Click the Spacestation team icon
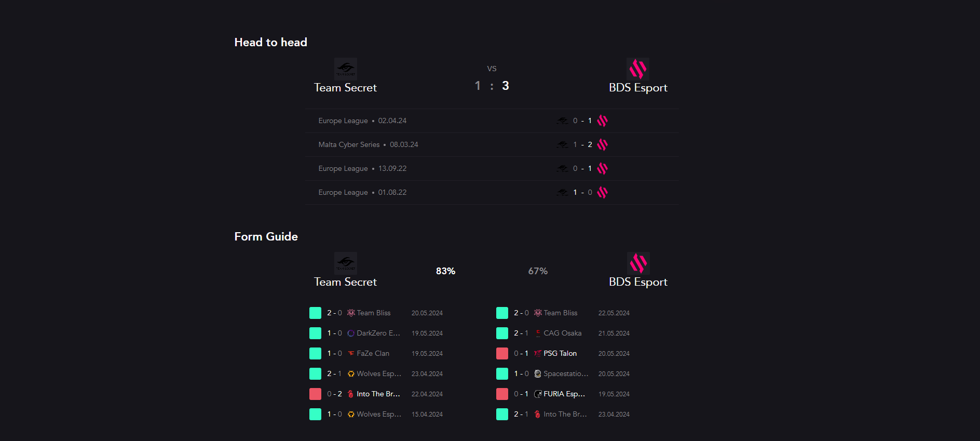 pyautogui.click(x=538, y=374)
